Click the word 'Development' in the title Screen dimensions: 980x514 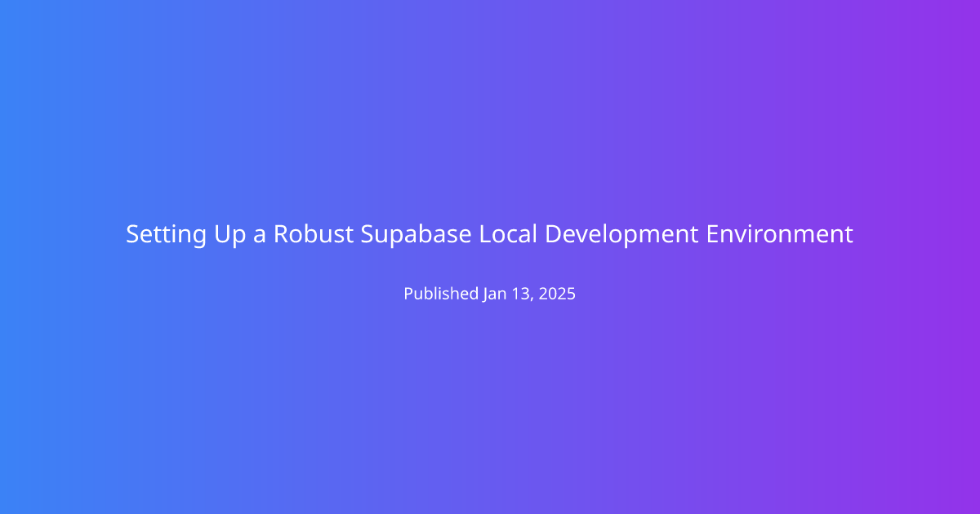click(621, 235)
